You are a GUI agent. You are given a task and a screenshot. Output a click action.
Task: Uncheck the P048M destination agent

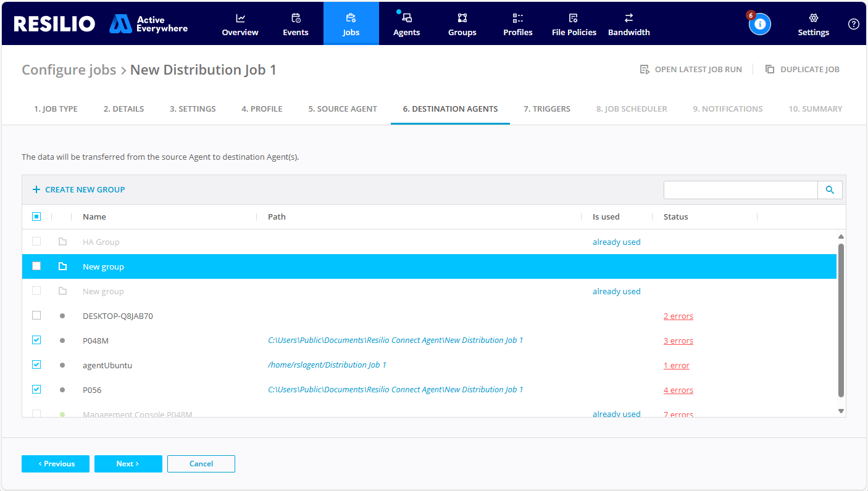click(36, 340)
